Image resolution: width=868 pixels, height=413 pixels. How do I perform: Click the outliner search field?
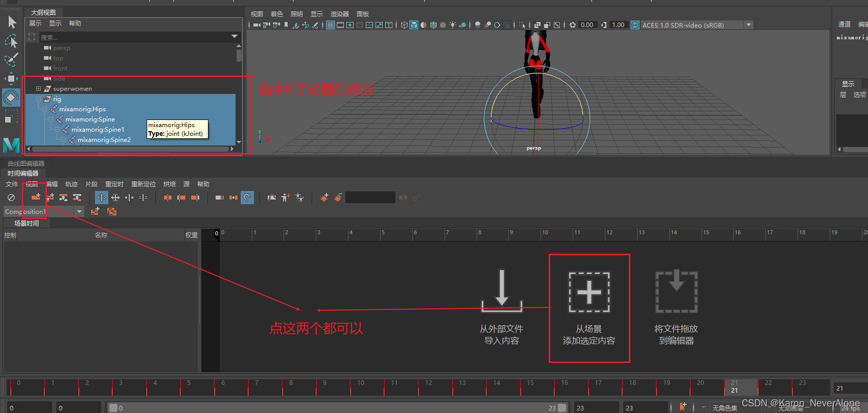point(139,37)
